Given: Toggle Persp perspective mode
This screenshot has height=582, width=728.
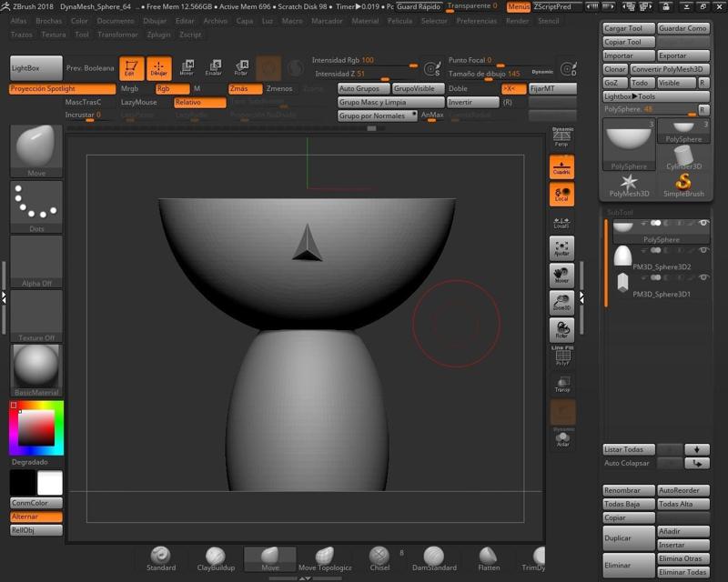Looking at the screenshot, I should (x=561, y=138).
